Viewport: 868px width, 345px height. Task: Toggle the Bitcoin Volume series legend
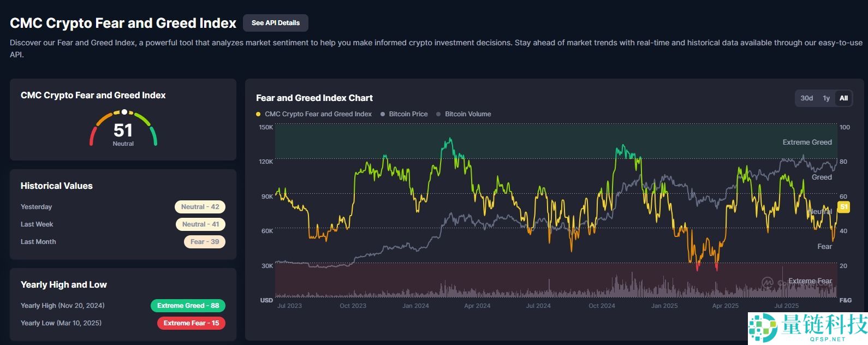tap(467, 114)
